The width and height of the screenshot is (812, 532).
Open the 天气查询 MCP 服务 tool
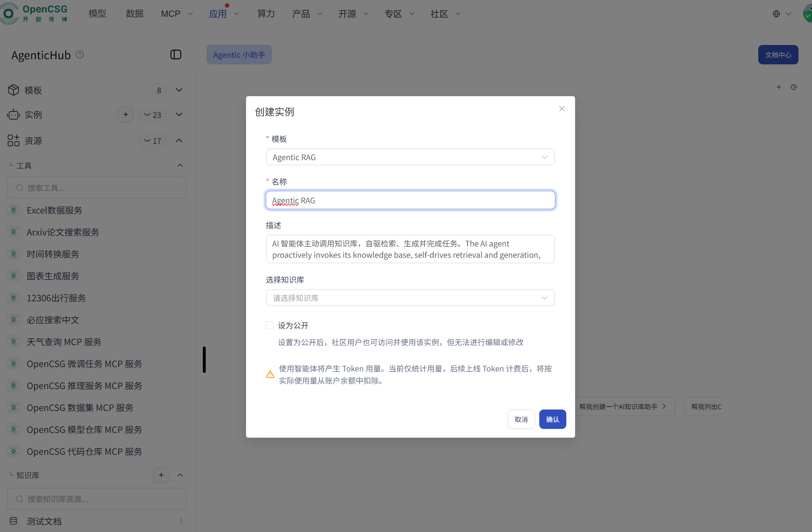64,342
